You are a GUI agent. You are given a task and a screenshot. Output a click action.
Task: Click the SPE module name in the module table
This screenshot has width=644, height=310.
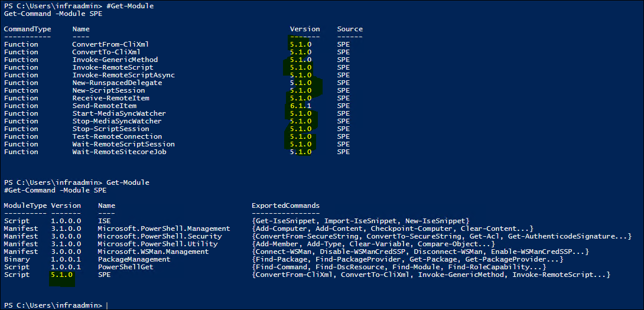(x=105, y=275)
